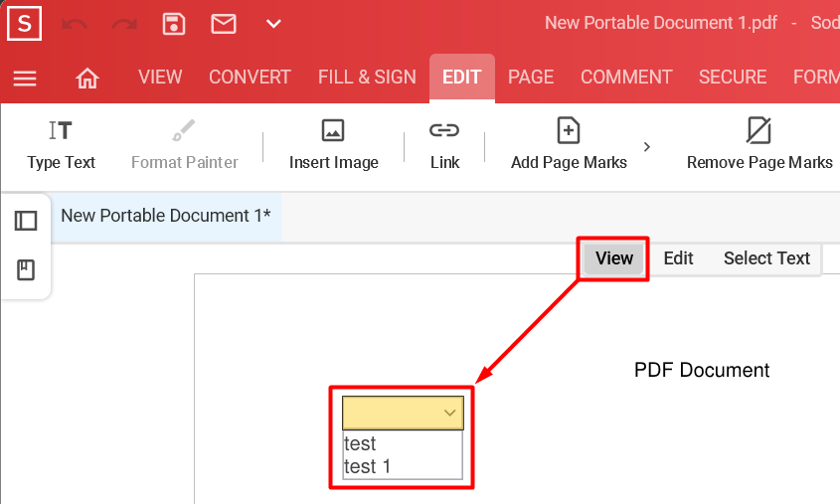Select the New Portable Document 1 tab
The image size is (840, 504).
coord(166,216)
